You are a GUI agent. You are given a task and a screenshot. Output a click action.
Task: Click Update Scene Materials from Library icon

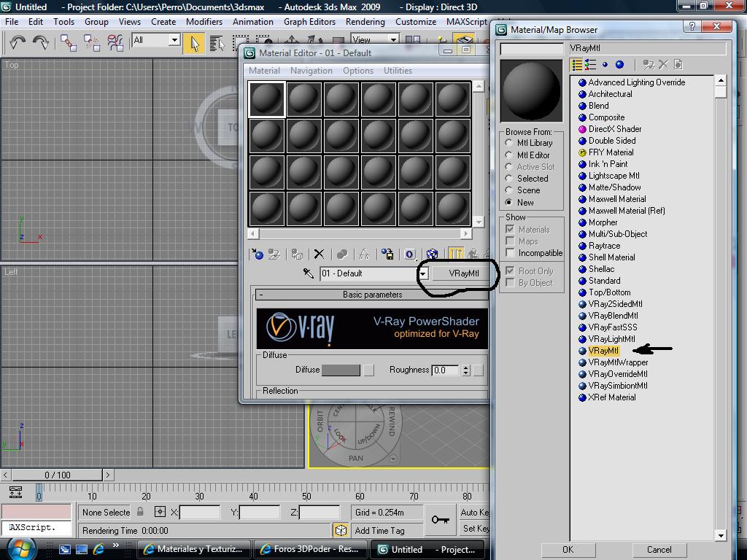[x=649, y=65]
